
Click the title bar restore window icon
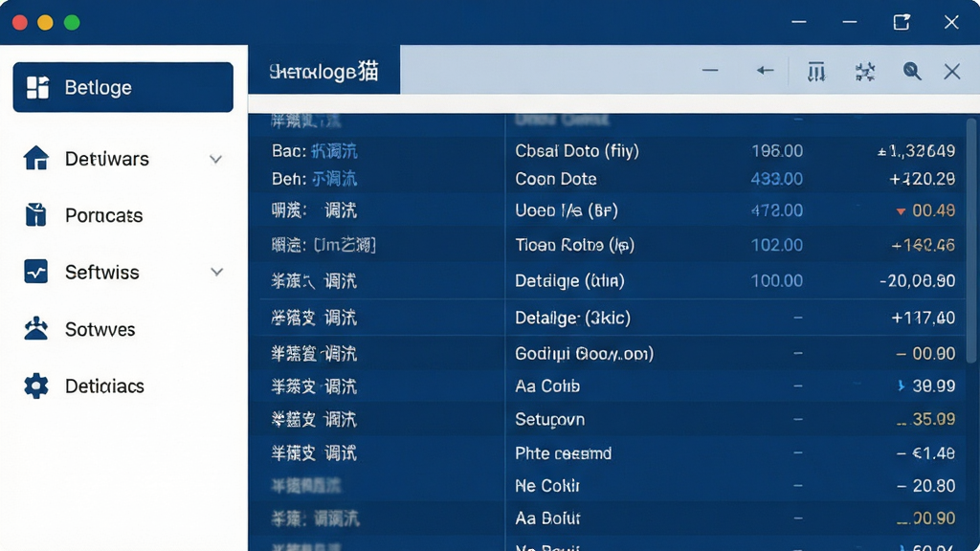(902, 23)
